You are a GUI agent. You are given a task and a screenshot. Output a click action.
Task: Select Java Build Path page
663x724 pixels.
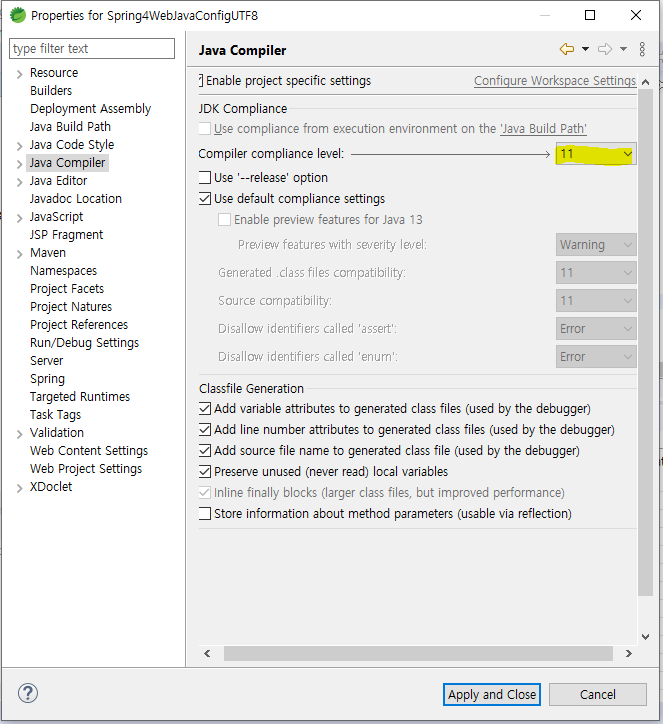[70, 127]
